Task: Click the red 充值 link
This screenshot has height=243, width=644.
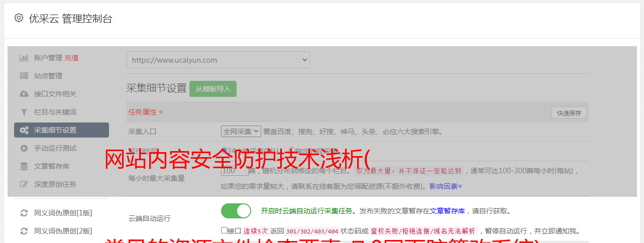Action: click(71, 58)
